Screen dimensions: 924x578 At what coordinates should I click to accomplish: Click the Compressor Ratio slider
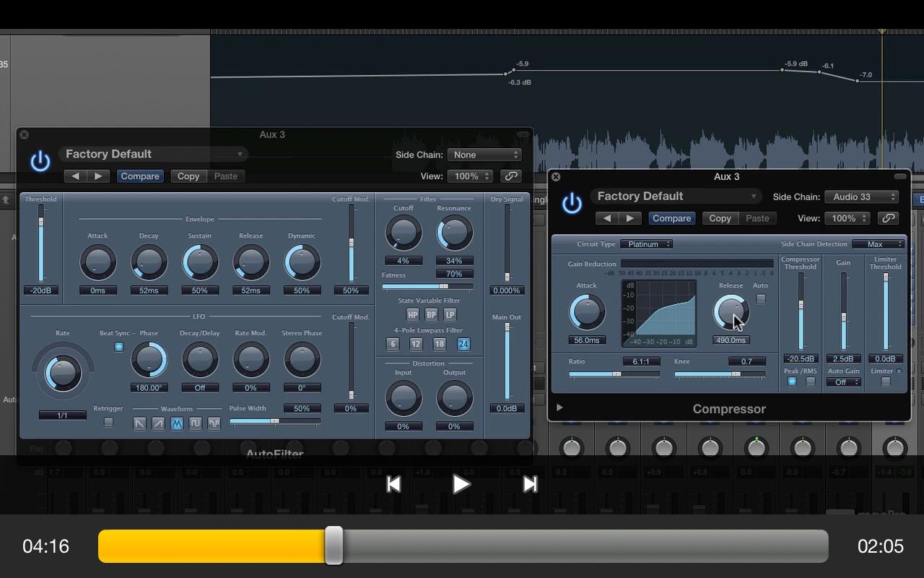coord(614,374)
